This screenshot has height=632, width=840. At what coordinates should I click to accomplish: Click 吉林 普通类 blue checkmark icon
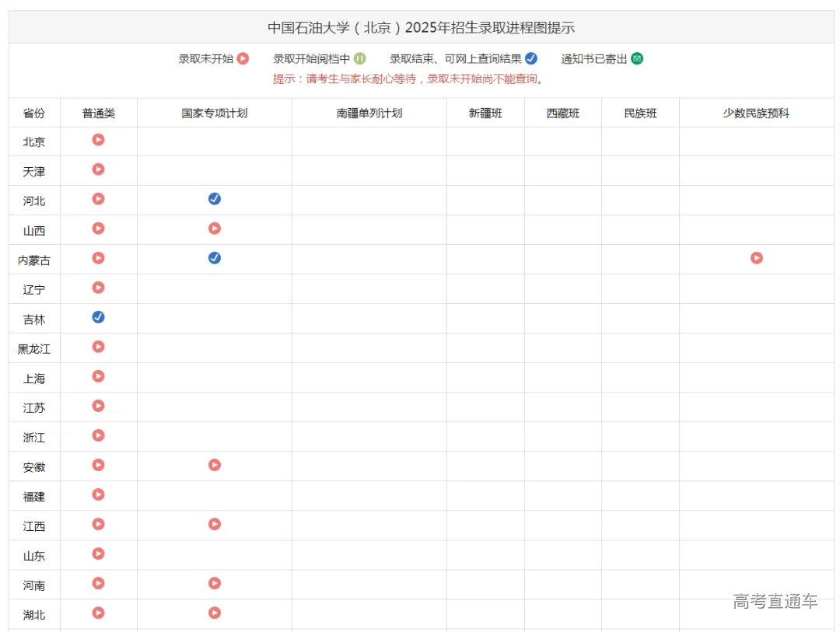[98, 317]
